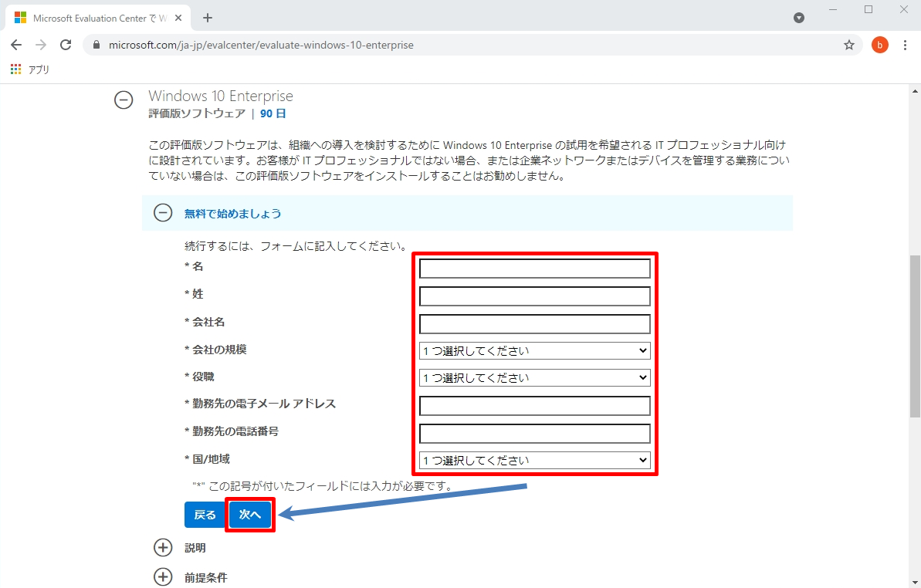
Task: Maximize the Chrome window
Action: click(x=869, y=10)
